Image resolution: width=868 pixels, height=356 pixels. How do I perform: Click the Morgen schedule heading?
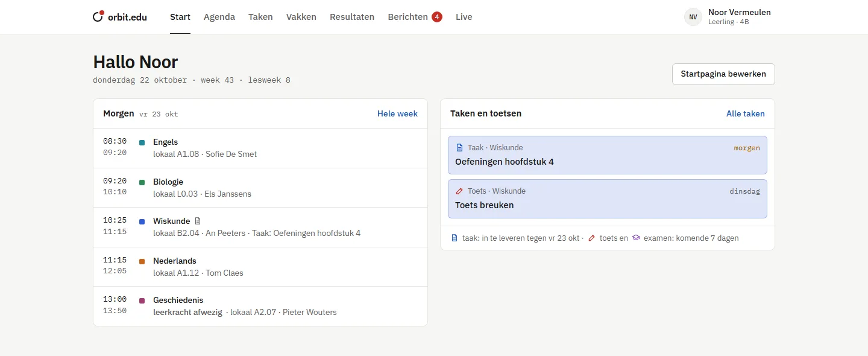[x=119, y=113]
